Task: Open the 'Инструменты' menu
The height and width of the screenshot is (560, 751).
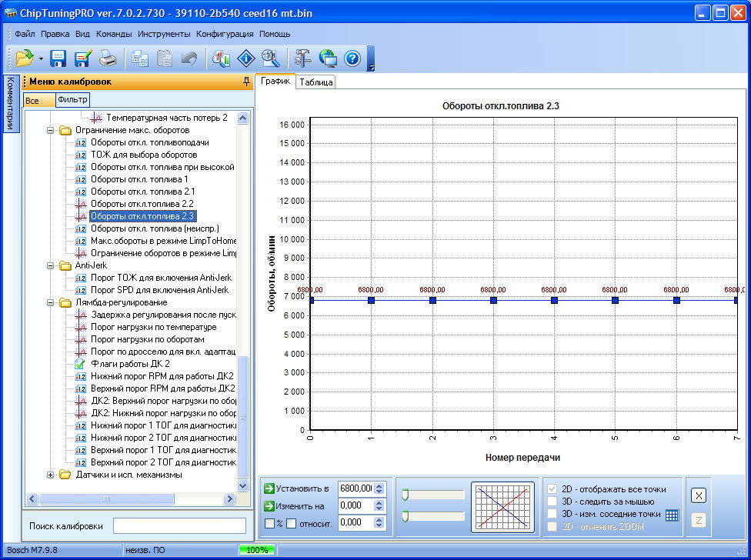Action: 164,34
